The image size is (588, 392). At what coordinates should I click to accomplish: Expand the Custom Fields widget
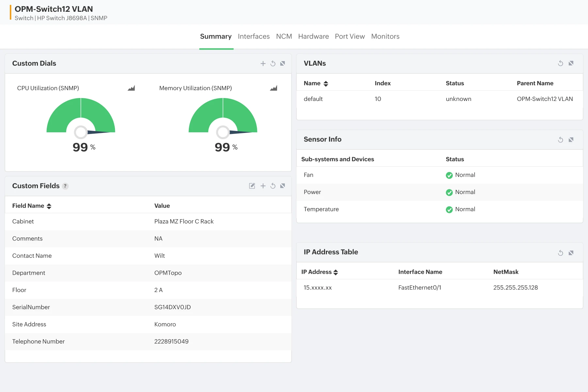283,186
